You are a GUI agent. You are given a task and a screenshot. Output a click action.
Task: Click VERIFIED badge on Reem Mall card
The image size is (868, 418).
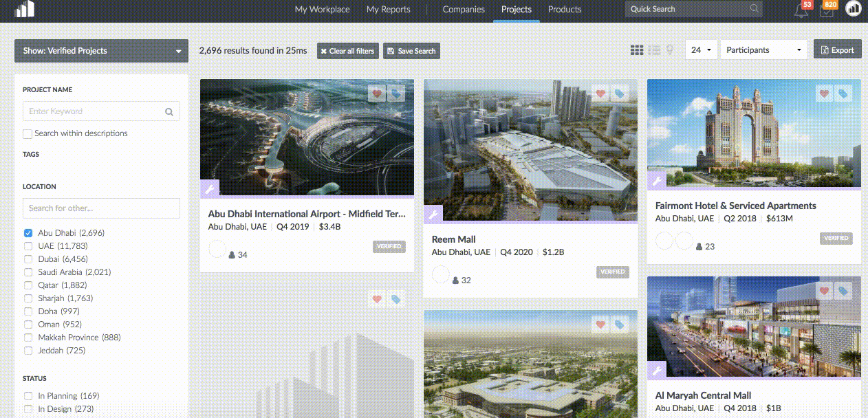[612, 272]
